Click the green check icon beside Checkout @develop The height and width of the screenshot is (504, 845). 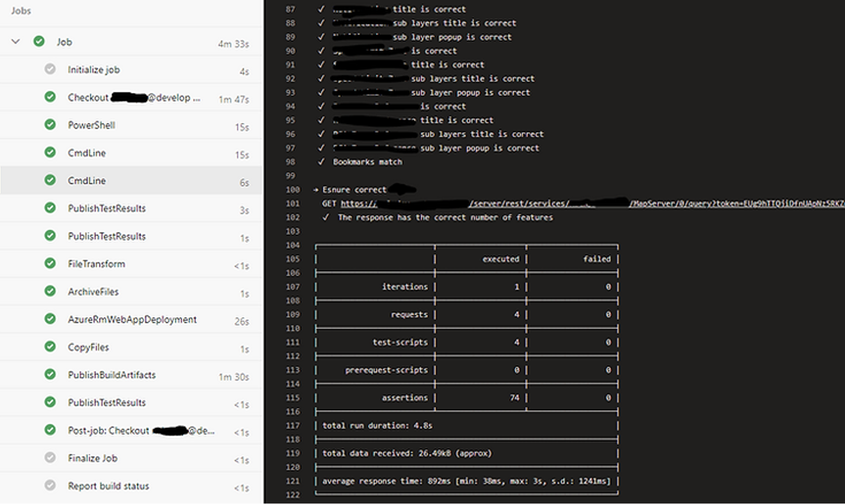click(50, 97)
